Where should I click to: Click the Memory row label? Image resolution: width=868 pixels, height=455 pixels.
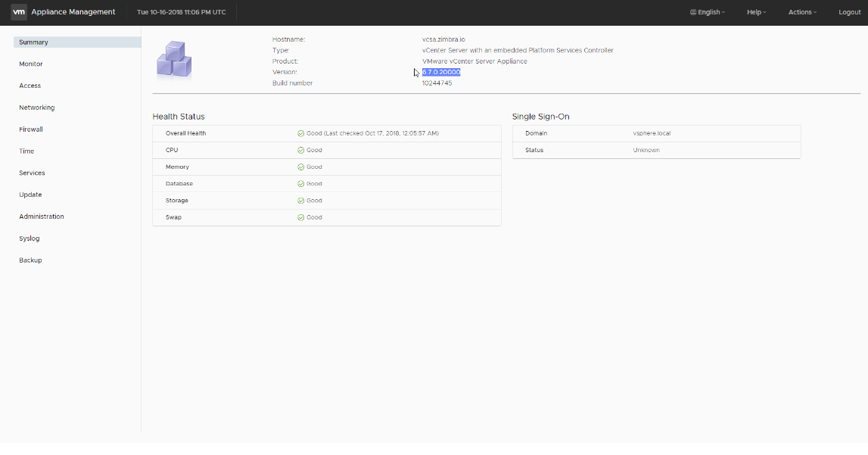[x=177, y=167]
